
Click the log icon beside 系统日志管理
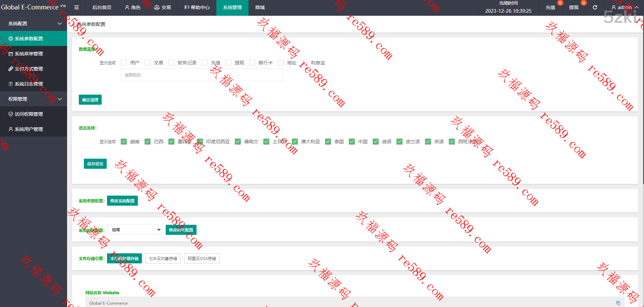pos(11,84)
